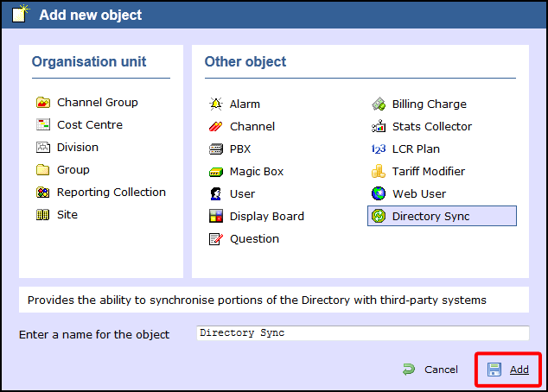
Task: Select the Billing Charge icon
Action: [379, 104]
